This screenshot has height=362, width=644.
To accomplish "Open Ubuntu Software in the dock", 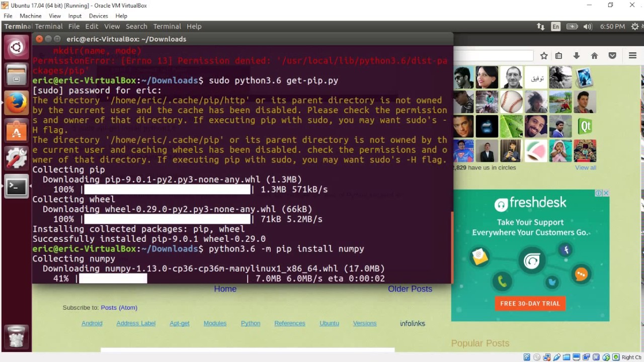I will point(16,131).
